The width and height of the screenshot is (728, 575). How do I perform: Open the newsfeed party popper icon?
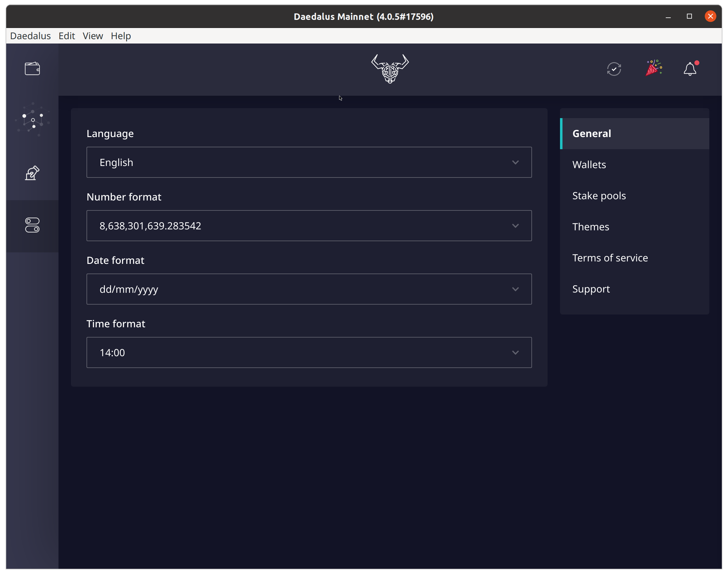[x=654, y=68]
